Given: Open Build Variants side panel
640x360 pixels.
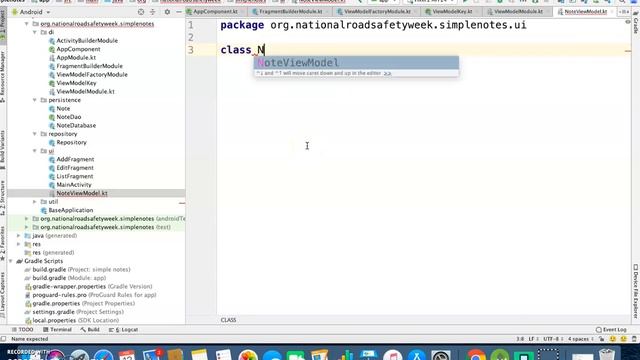Looking at the screenshot, I should pyautogui.click(x=3, y=149).
